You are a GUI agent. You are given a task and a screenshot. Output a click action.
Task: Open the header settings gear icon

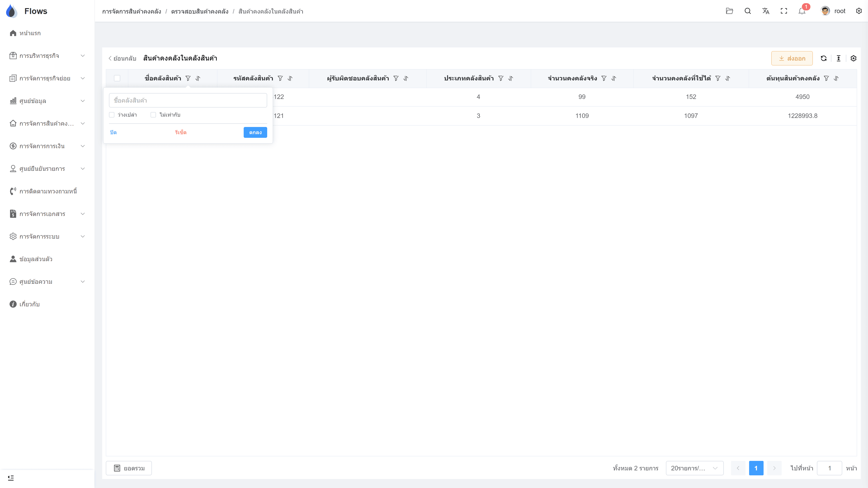tap(859, 11)
